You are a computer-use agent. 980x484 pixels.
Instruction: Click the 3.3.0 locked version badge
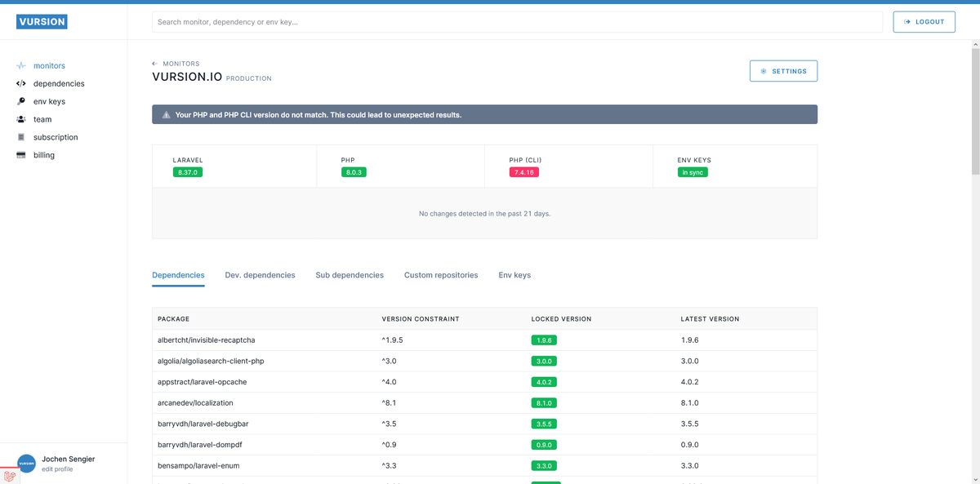[x=546, y=466]
